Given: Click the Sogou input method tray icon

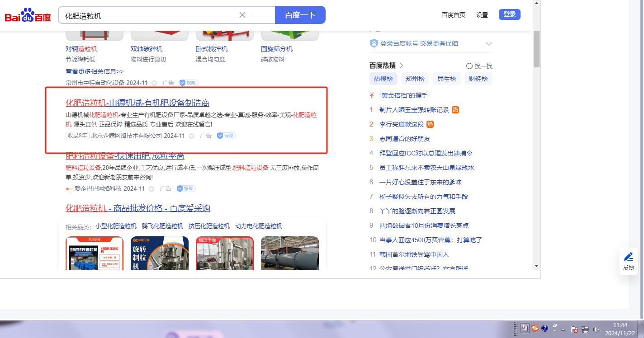Looking at the screenshot, I should pyautogui.click(x=535, y=329).
